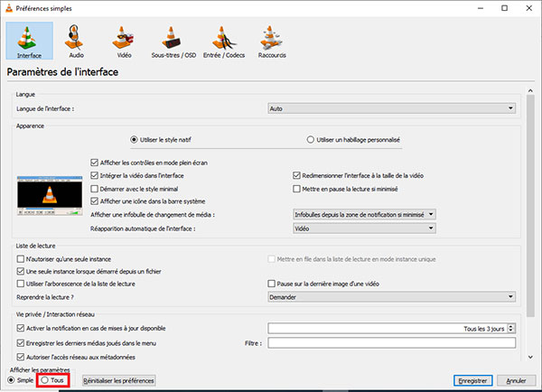Open the Raccourcis preferences category
The width and height of the screenshot is (542, 392).
pyautogui.click(x=272, y=41)
